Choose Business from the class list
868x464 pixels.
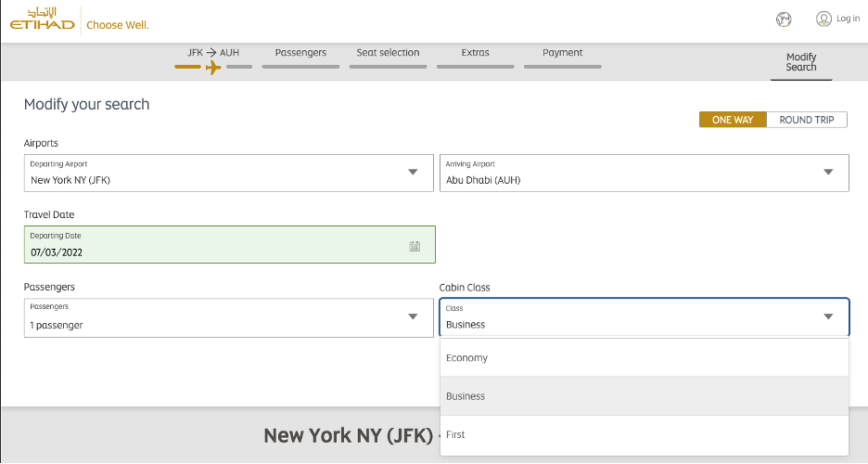645,396
